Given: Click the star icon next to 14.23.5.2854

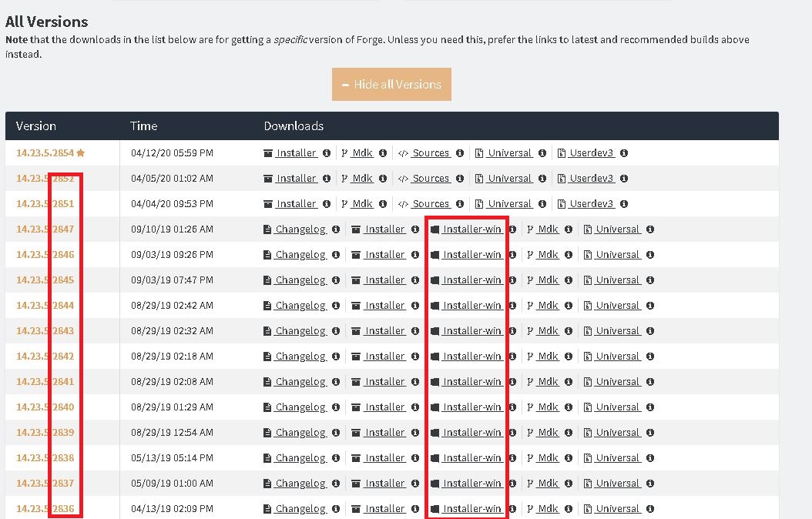Looking at the screenshot, I should pos(80,152).
